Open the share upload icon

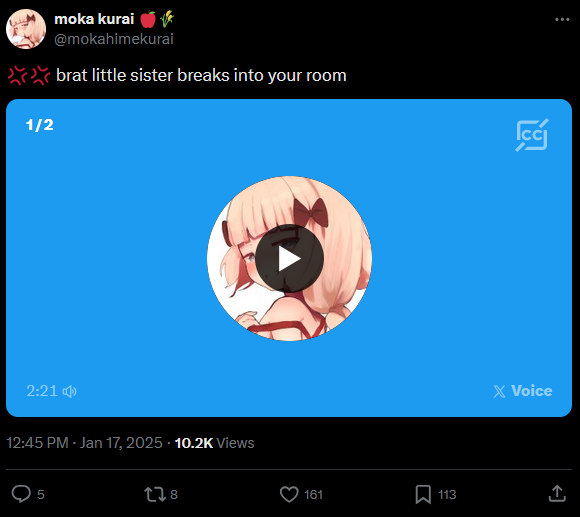pyautogui.click(x=557, y=494)
